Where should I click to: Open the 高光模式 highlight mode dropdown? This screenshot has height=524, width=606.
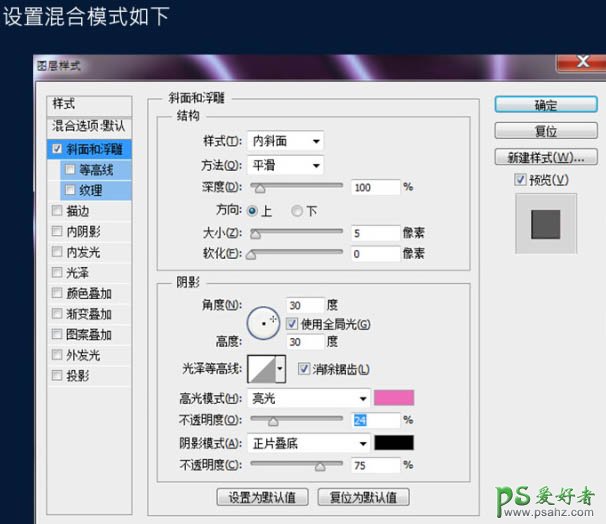click(308, 398)
